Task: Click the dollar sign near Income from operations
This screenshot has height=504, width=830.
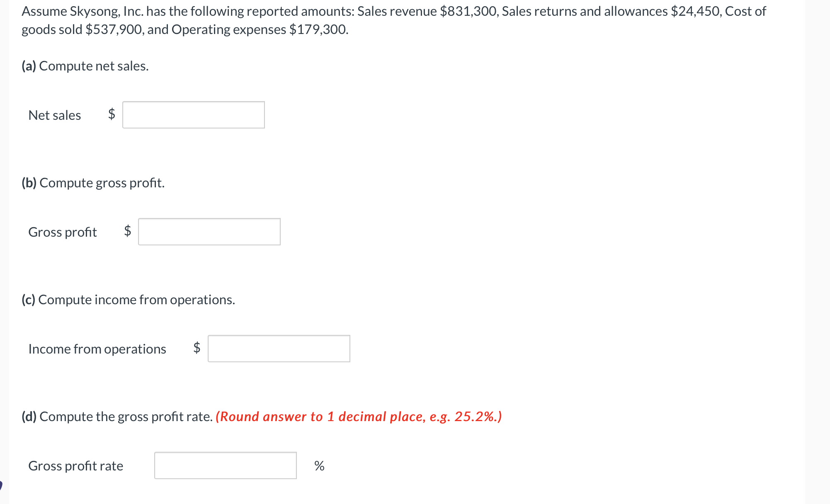Action: [x=197, y=348]
